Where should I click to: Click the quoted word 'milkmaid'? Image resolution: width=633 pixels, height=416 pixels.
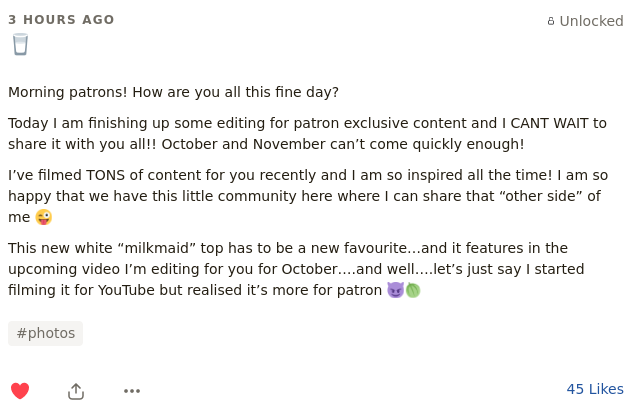click(x=157, y=248)
